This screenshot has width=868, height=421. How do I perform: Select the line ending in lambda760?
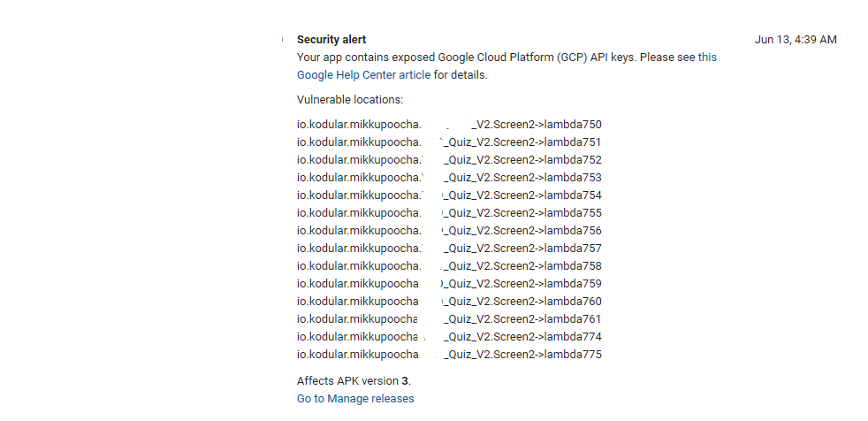click(x=449, y=302)
